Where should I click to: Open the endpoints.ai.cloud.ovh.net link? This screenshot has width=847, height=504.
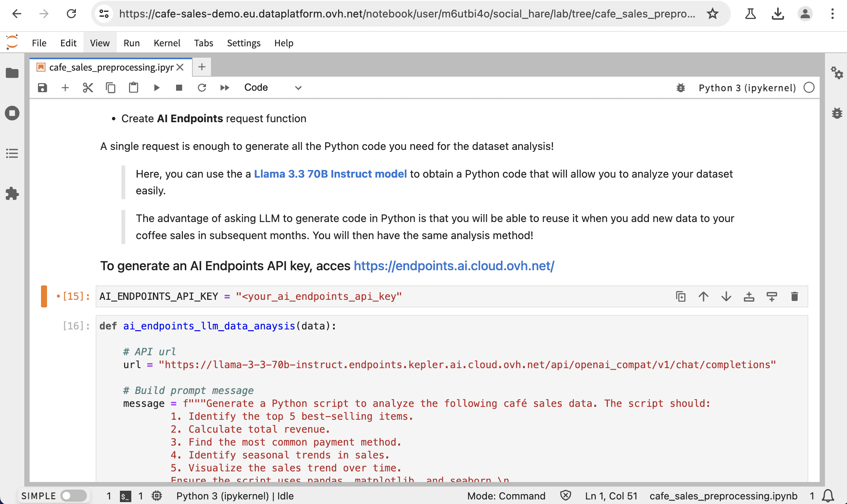pos(454,266)
